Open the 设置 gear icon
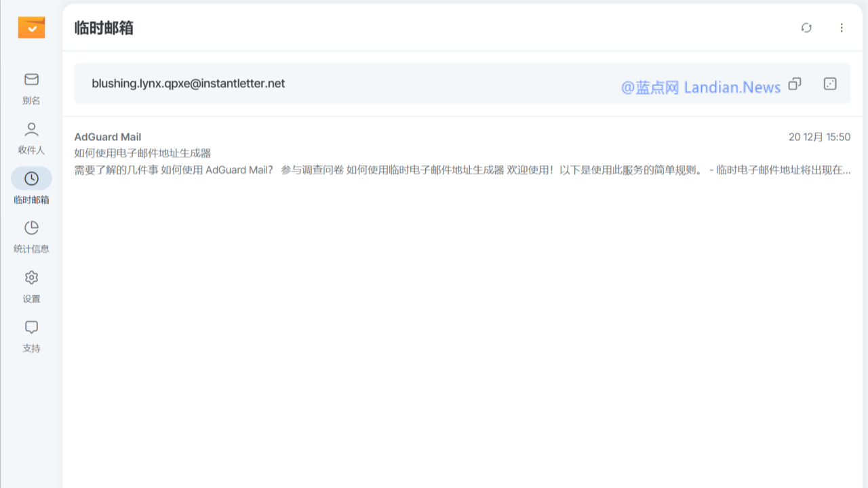The width and height of the screenshot is (868, 488). [31, 277]
